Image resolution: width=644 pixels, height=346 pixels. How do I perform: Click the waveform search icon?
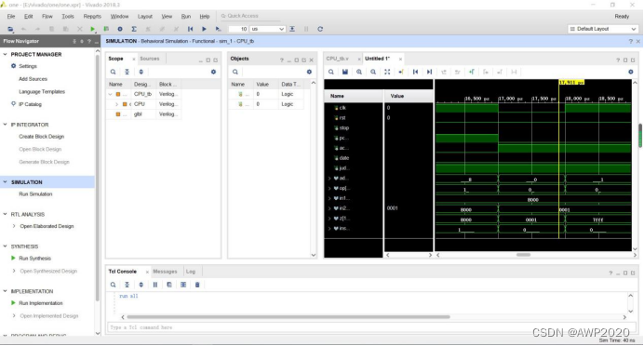coord(331,72)
